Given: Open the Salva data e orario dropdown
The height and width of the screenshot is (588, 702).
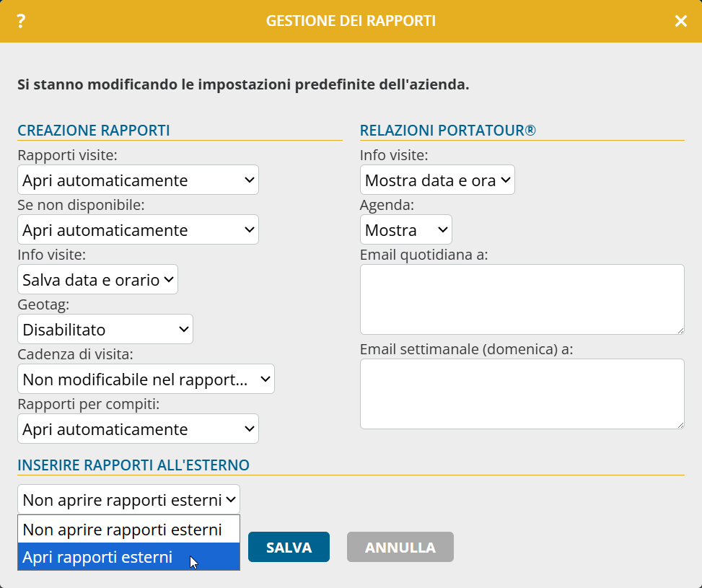Looking at the screenshot, I should (x=97, y=280).
